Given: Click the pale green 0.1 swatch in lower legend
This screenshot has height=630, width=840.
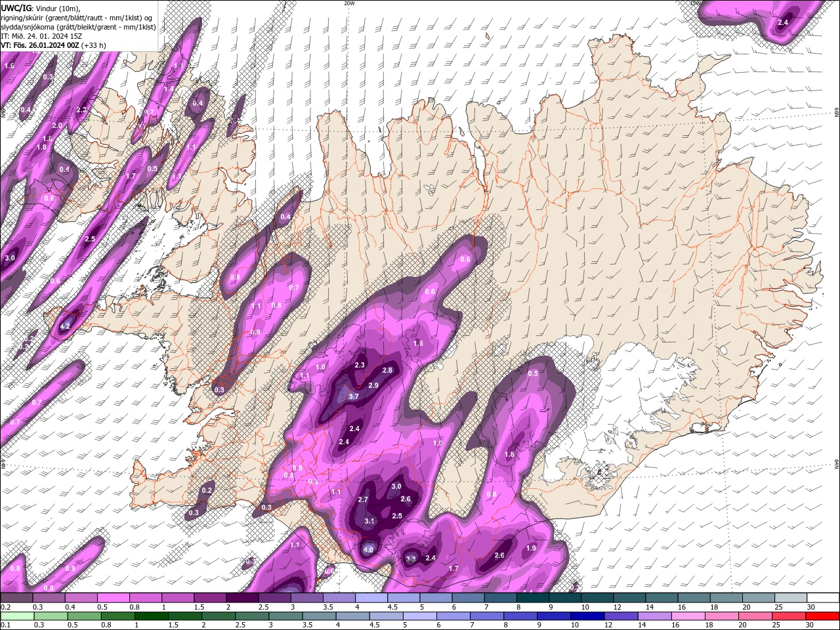Looking at the screenshot, I should [x=16, y=616].
